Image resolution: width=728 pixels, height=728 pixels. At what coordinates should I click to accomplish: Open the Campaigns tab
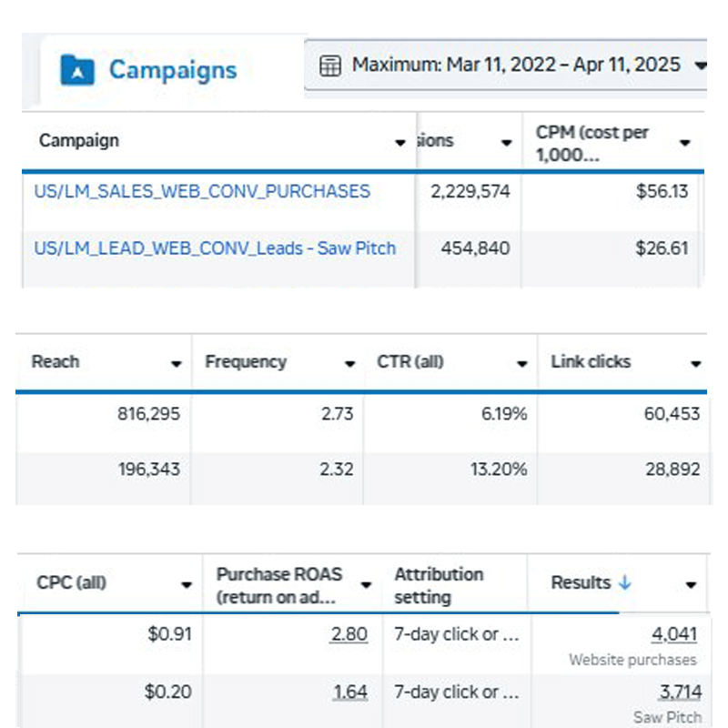172,70
